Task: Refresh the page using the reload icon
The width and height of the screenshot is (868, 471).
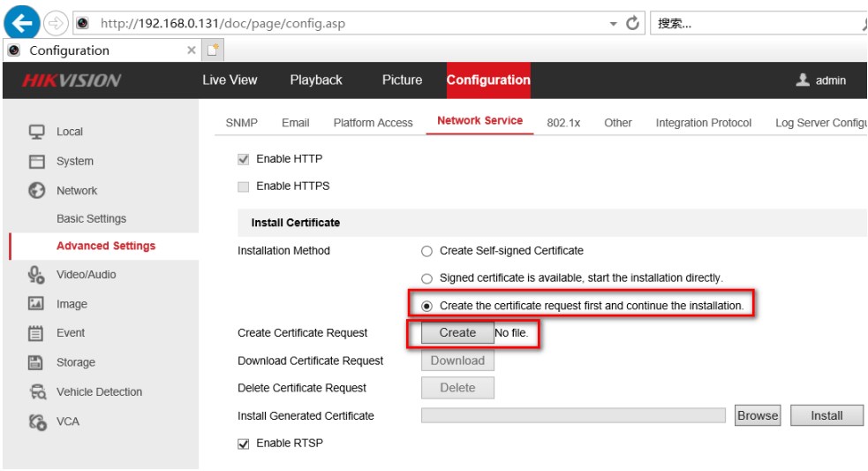Action: point(632,24)
